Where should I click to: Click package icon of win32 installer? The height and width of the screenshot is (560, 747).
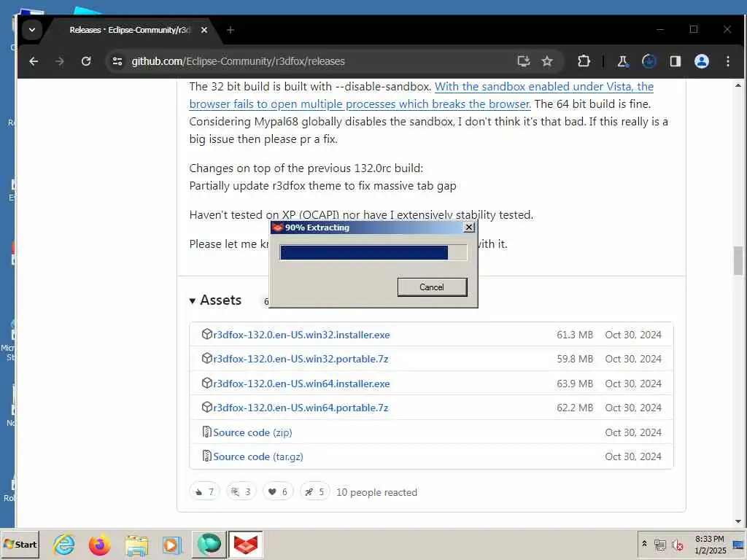coord(206,334)
